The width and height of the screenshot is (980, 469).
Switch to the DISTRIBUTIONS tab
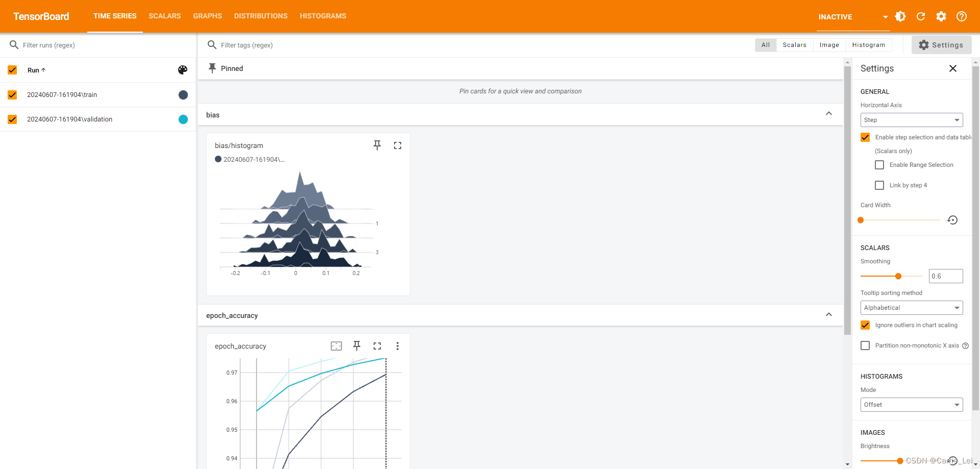click(261, 16)
